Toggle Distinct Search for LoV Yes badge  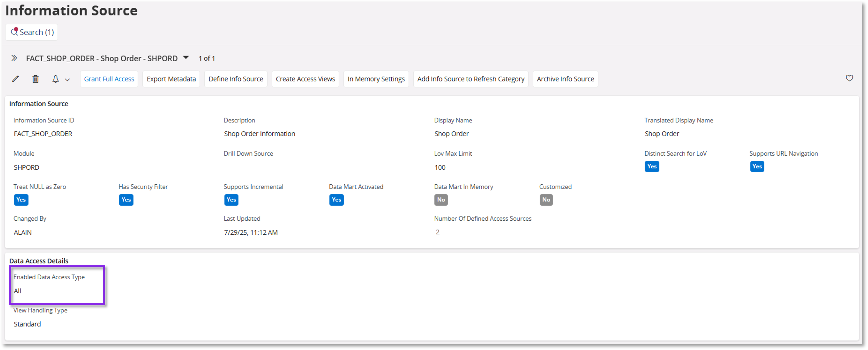pos(652,167)
